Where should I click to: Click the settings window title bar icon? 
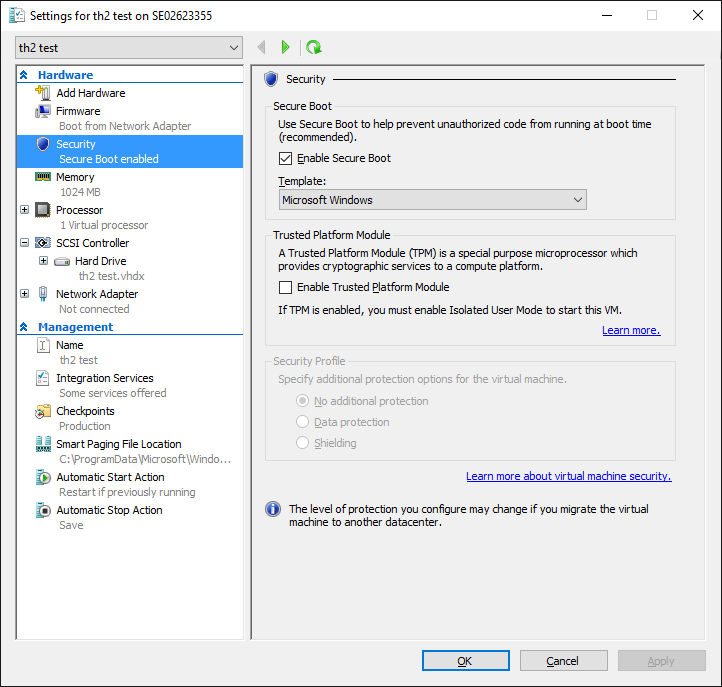pyautogui.click(x=17, y=15)
